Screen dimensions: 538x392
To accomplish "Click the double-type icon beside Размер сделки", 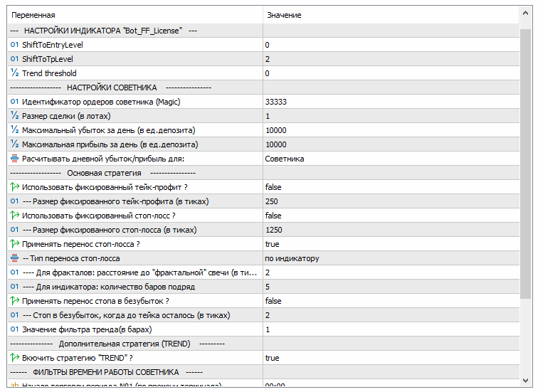I will 14,116.
